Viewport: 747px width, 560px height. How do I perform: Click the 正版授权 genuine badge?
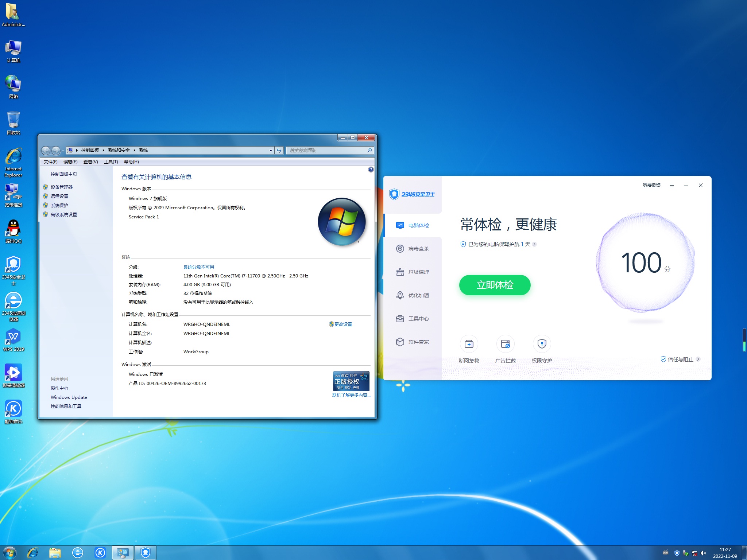coord(351,381)
